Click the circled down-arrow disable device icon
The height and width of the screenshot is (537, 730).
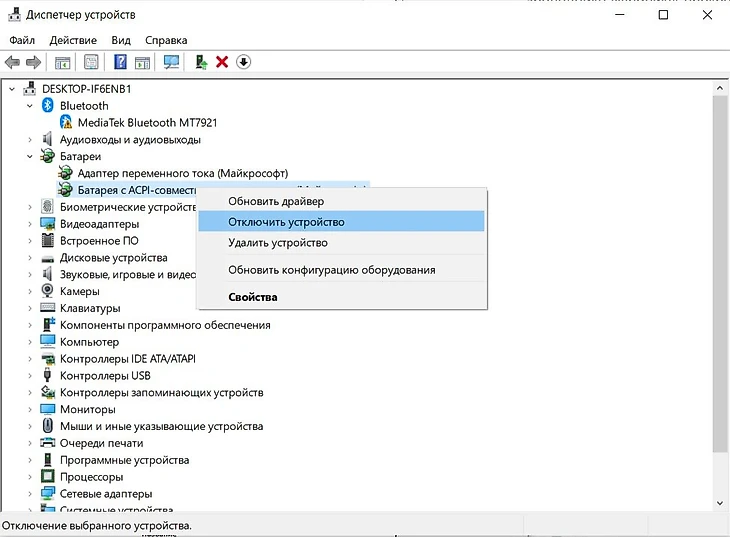(x=243, y=62)
